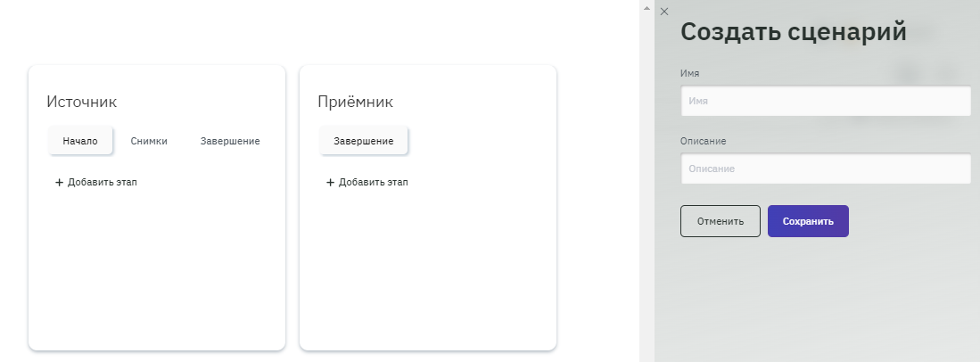Image resolution: width=980 pixels, height=362 pixels.
Task: Select the Начало tab in Источник
Action: 80,141
